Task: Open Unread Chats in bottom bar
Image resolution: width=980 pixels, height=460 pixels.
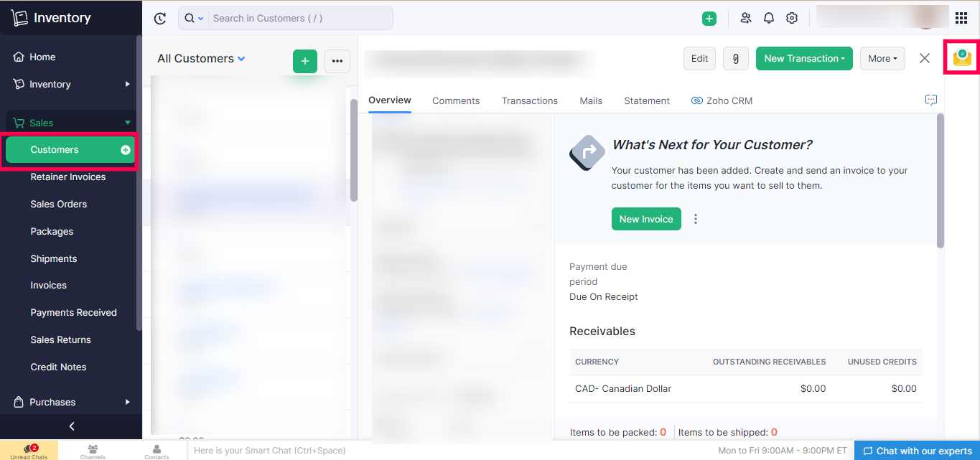Action: pyautogui.click(x=29, y=451)
